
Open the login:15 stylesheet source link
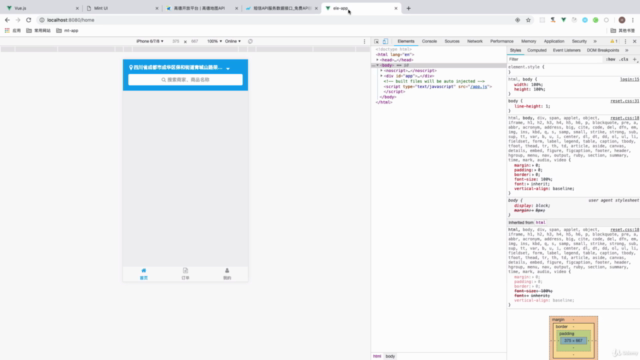pos(629,79)
